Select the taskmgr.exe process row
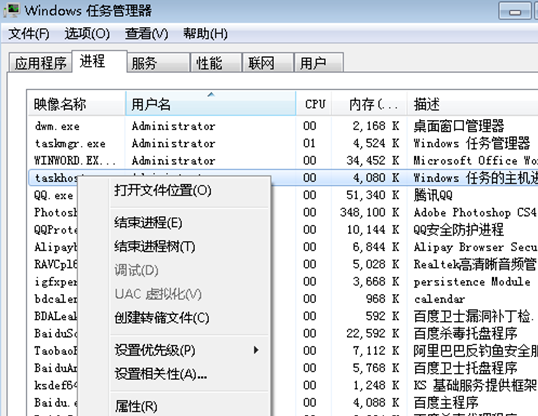This screenshot has height=416, width=538. [x=283, y=143]
